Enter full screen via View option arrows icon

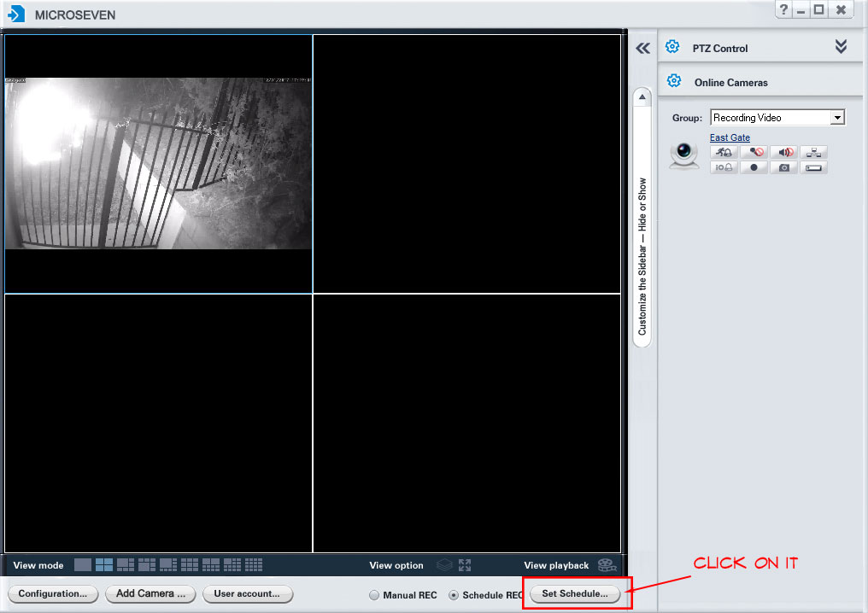click(x=465, y=565)
